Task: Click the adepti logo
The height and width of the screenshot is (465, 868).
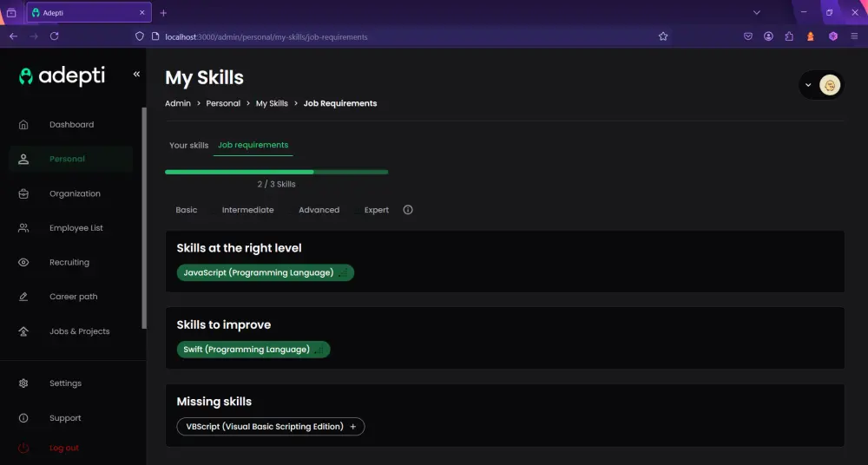Action: click(62, 75)
